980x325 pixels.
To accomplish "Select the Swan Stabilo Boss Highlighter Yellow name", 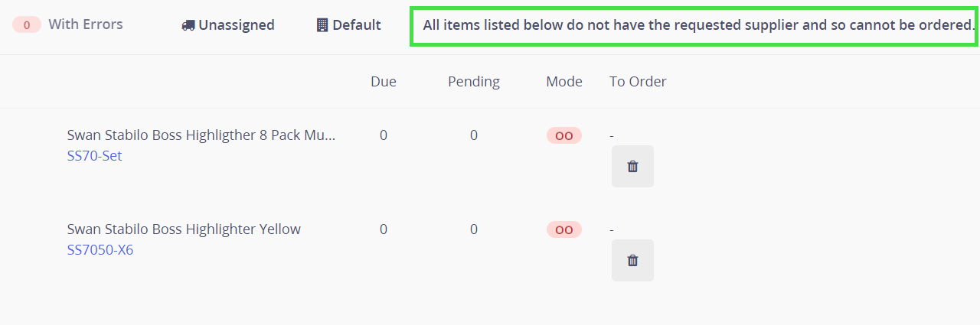I will pyautogui.click(x=184, y=229).
